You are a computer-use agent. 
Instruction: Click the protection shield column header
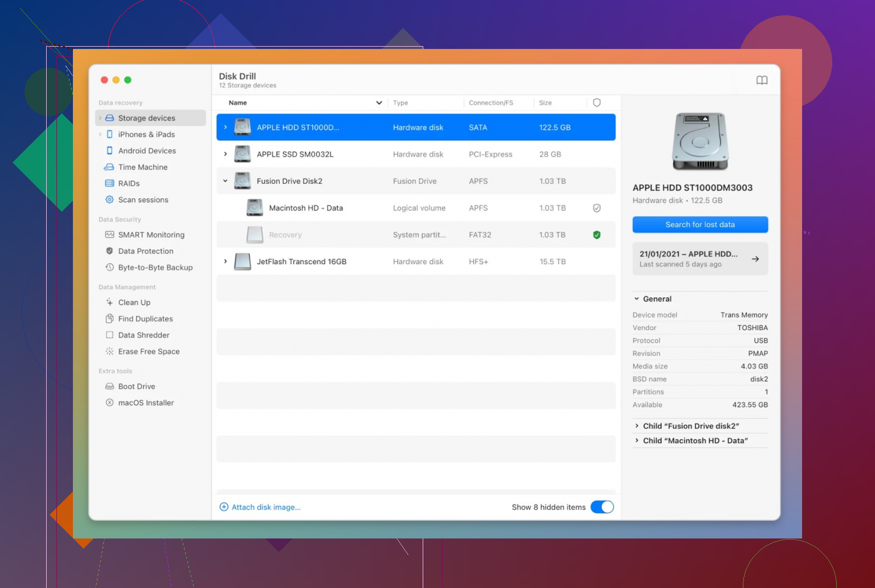click(x=597, y=103)
